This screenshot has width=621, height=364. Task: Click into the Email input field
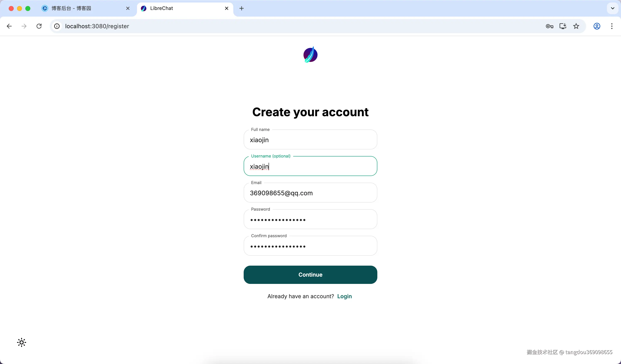click(310, 193)
